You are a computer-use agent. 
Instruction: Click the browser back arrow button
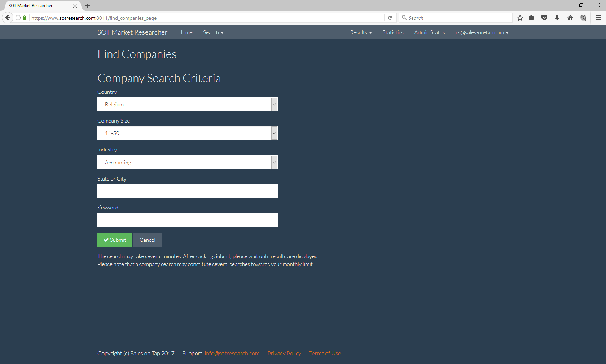[8, 18]
